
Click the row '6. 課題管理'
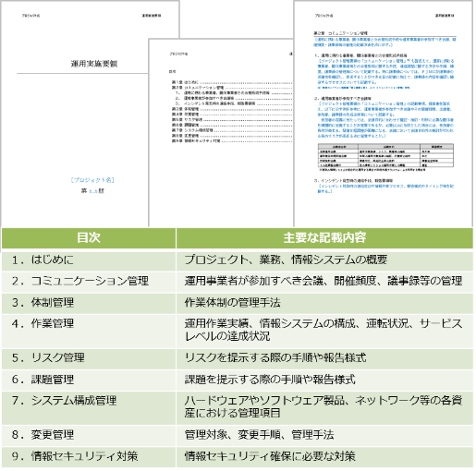point(238,380)
